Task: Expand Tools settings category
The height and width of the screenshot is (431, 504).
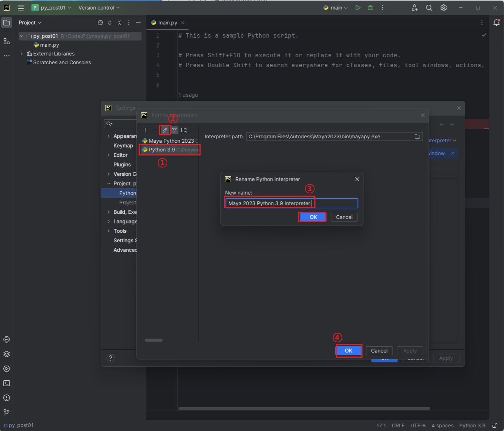Action: point(109,231)
